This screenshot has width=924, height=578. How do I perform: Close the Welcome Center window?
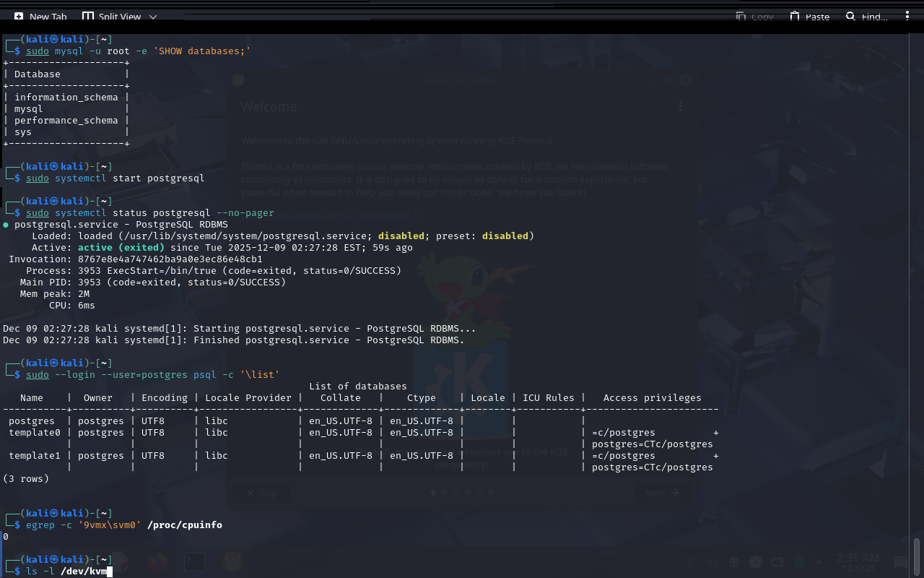[x=685, y=81]
